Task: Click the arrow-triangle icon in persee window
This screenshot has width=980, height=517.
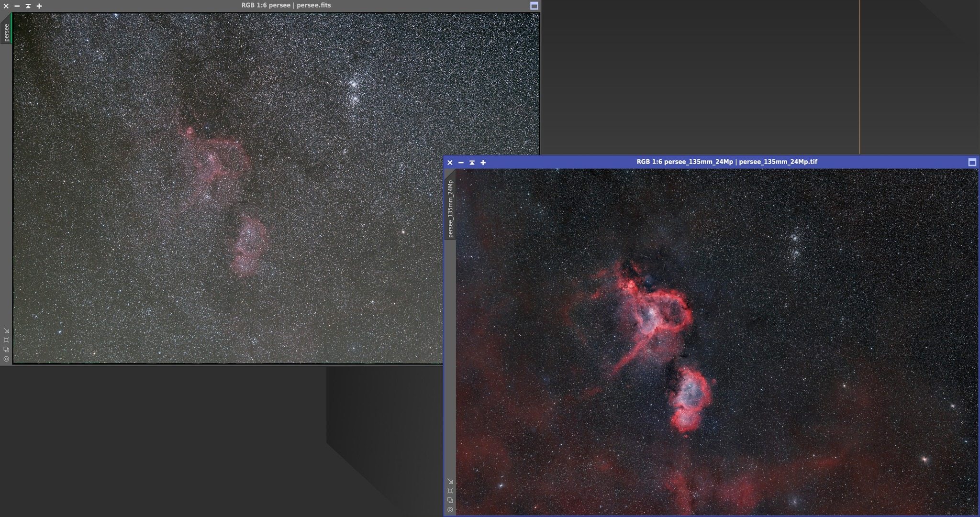Action: click(6, 330)
